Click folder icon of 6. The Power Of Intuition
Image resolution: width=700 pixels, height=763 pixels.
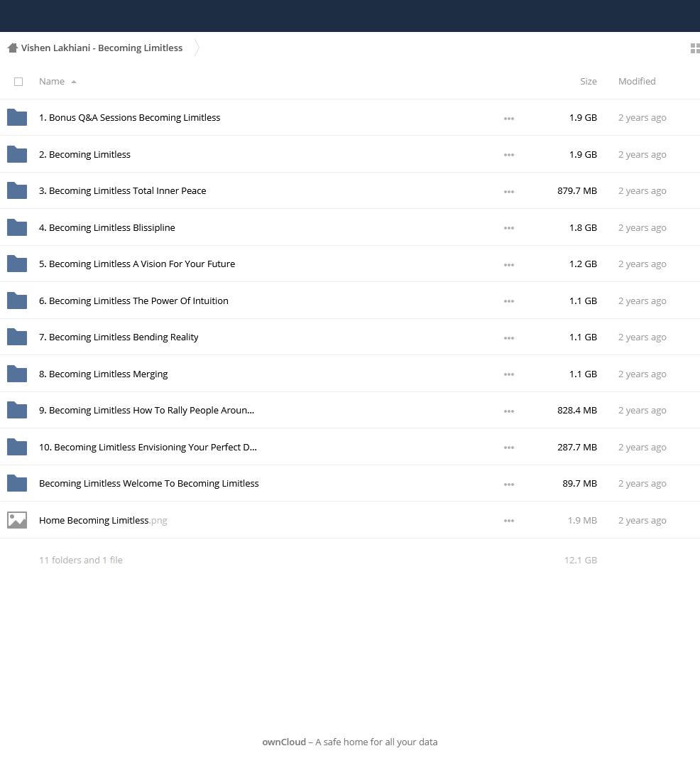17,301
